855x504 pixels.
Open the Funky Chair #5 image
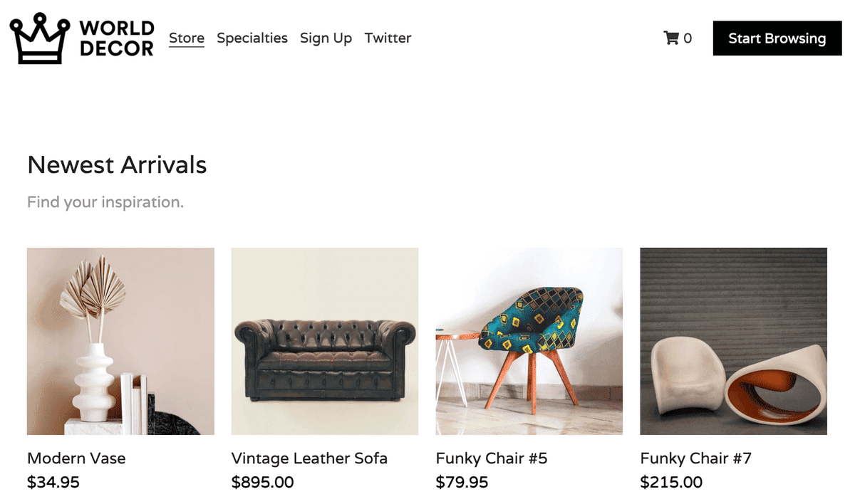point(529,341)
